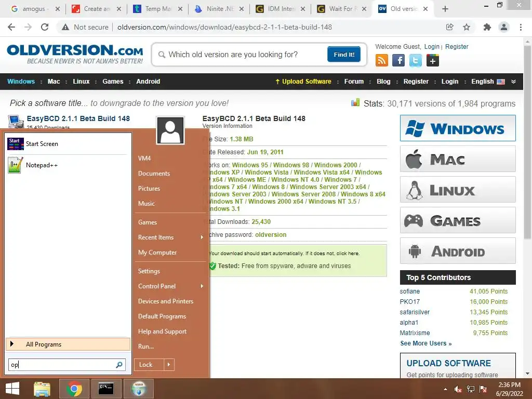Open the RSS feed icon
532x399 pixels.
[x=382, y=61]
